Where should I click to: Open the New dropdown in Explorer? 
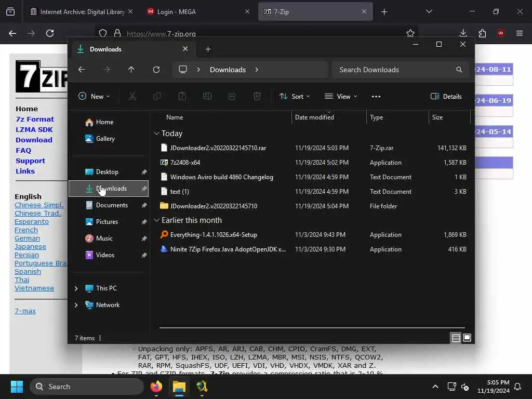coord(94,96)
